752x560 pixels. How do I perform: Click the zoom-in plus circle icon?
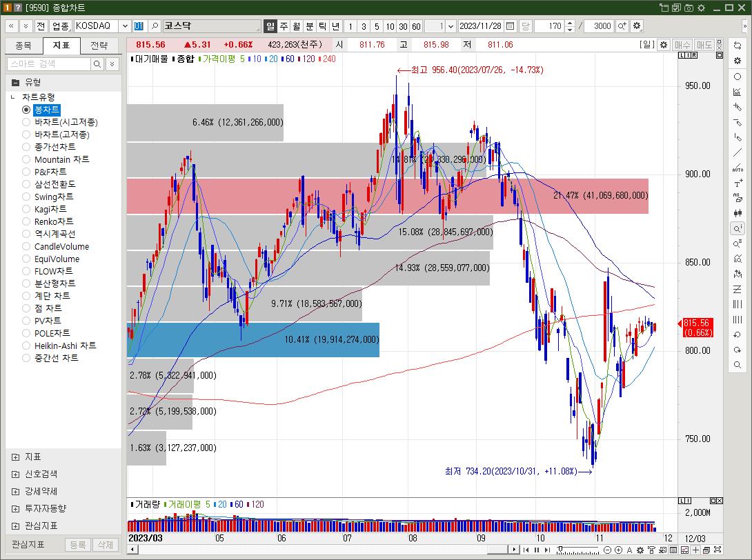coord(618,550)
